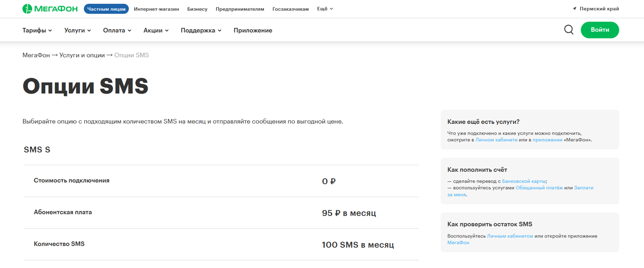Click the Стоимость подключения row label
Screen dimensions: 644x268
(x=72, y=181)
